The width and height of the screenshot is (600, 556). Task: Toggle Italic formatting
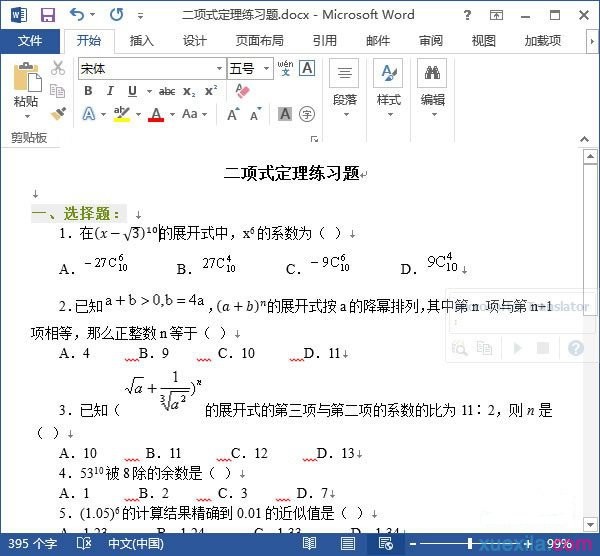point(110,91)
